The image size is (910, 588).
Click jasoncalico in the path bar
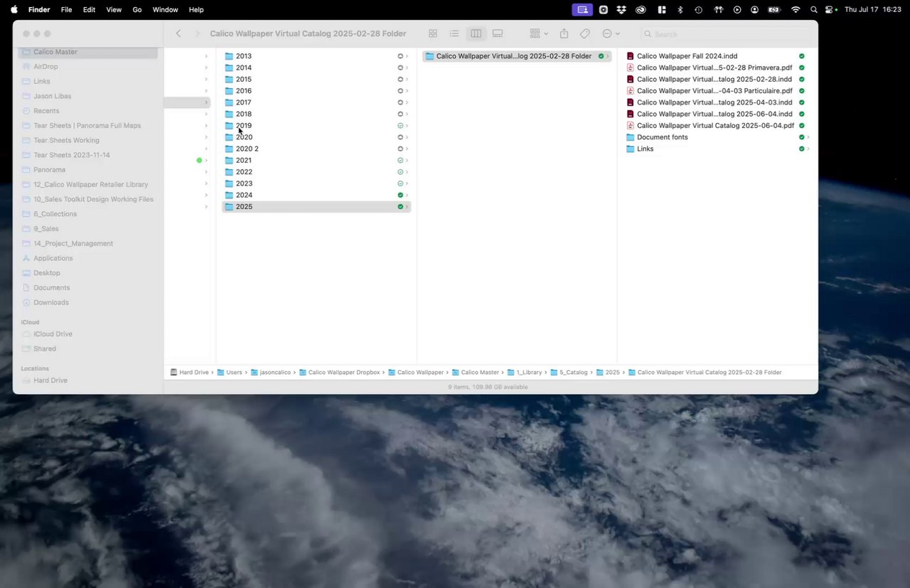tap(270, 373)
